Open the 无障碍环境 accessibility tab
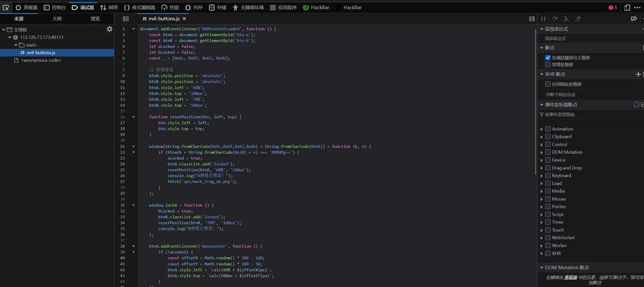 point(248,8)
